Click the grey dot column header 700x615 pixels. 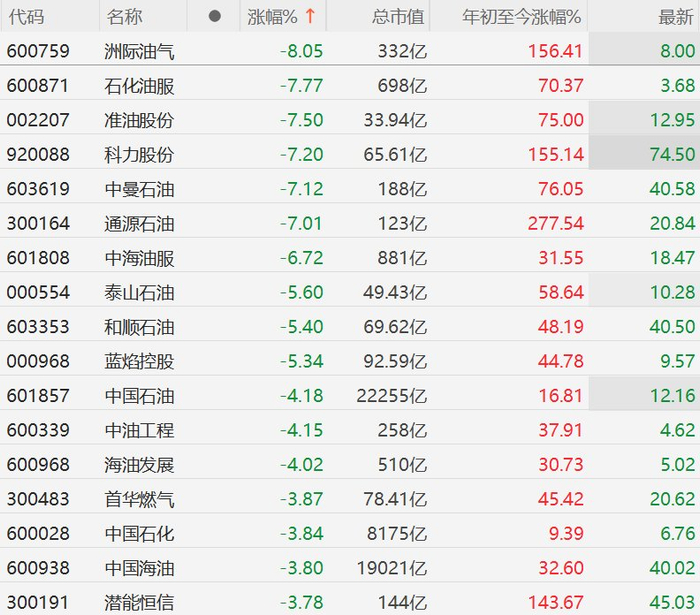click(x=215, y=16)
